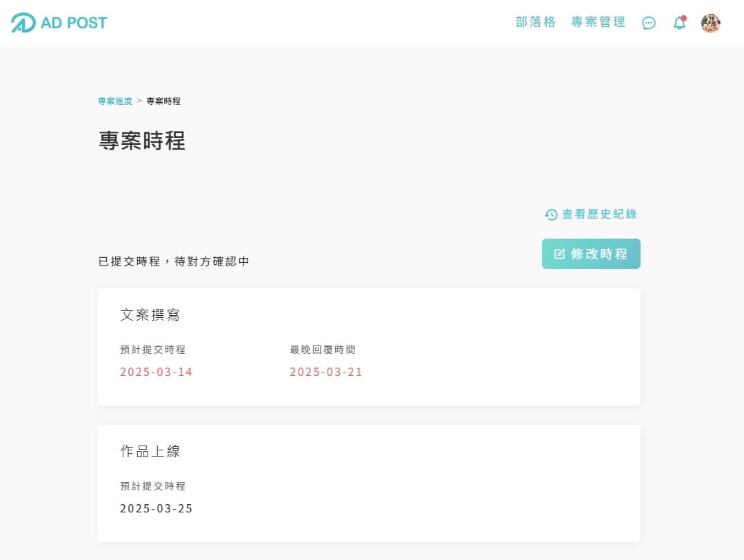Select the 作品上線 card title
This screenshot has width=744, height=560.
click(x=150, y=451)
